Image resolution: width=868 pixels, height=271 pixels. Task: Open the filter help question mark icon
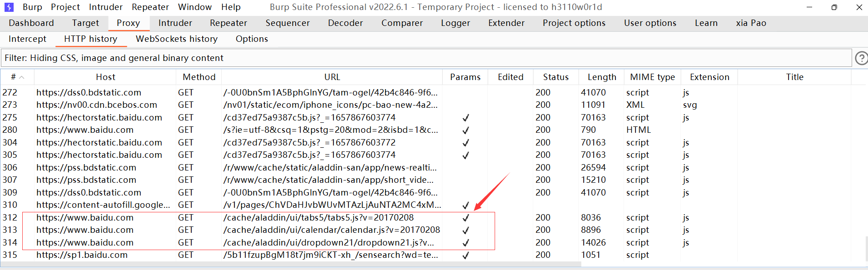861,58
